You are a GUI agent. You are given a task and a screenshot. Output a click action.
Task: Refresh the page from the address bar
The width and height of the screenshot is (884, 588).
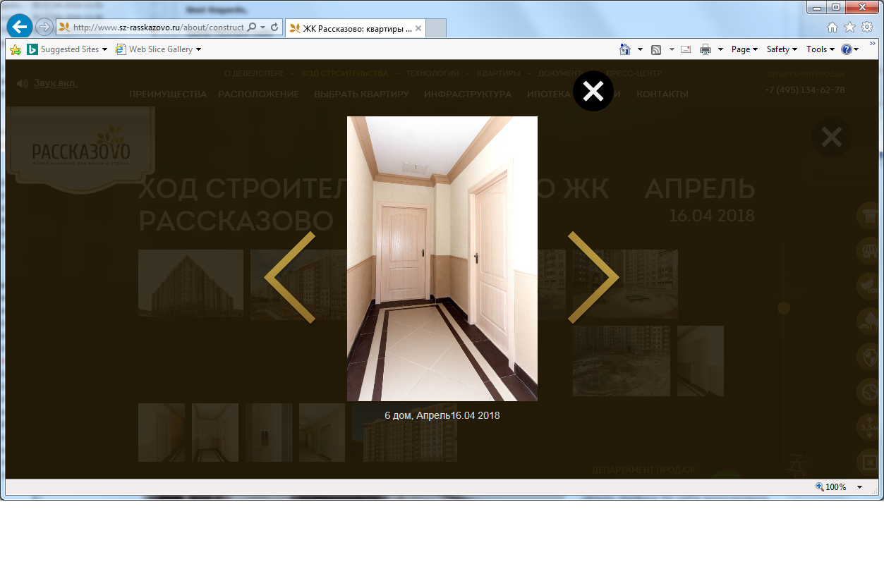click(274, 27)
